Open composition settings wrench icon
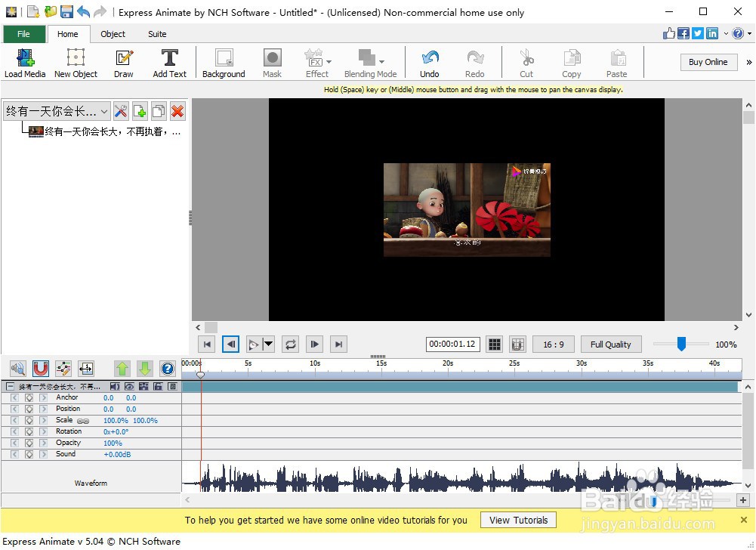 pyautogui.click(x=121, y=112)
